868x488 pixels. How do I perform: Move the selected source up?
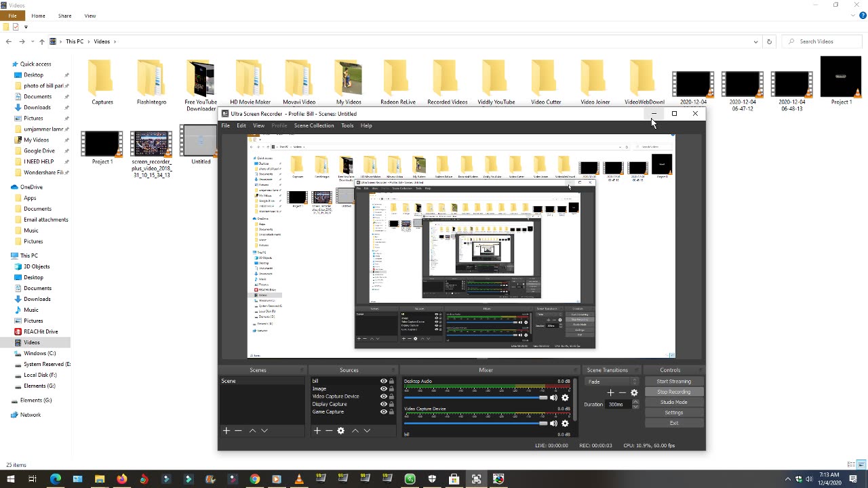coord(355,431)
